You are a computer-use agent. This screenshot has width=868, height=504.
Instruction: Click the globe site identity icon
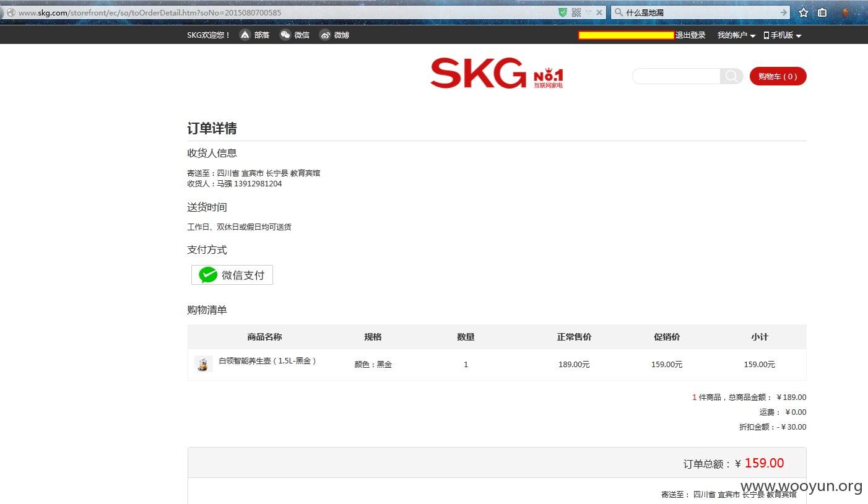11,12
